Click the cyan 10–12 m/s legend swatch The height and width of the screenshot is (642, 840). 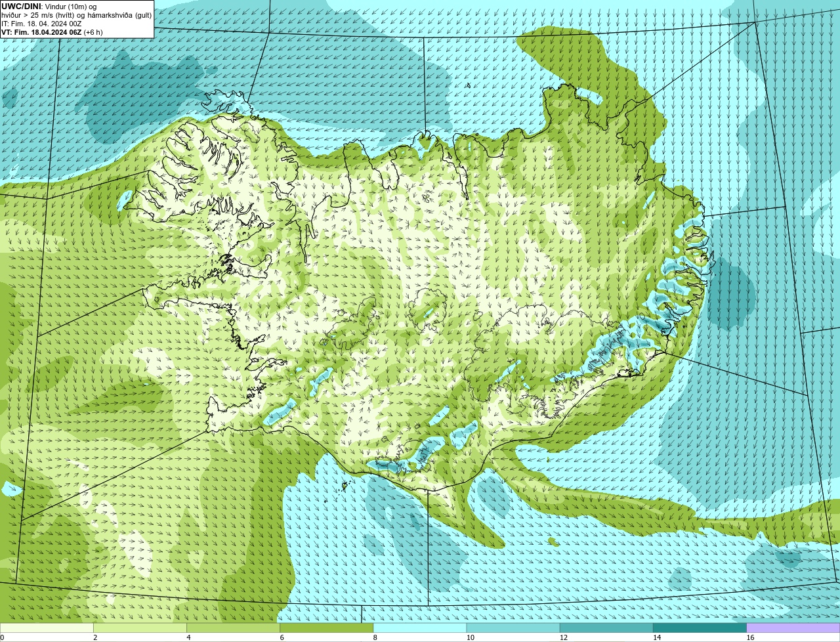[513, 628]
